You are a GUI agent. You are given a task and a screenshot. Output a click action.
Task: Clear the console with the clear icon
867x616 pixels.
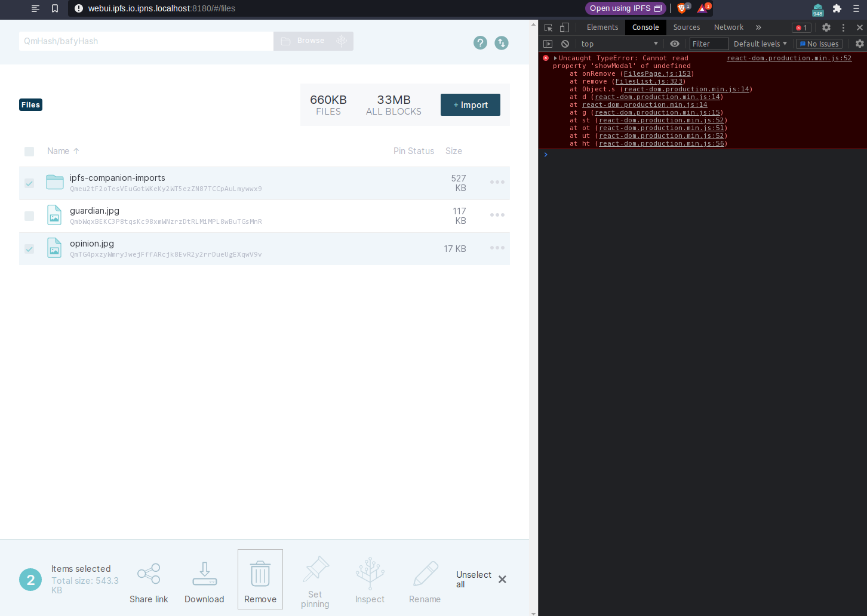click(565, 43)
